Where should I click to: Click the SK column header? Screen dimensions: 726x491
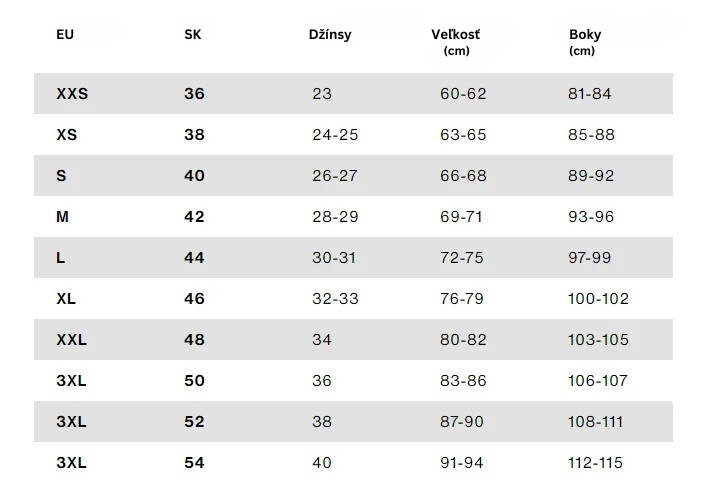tap(193, 35)
